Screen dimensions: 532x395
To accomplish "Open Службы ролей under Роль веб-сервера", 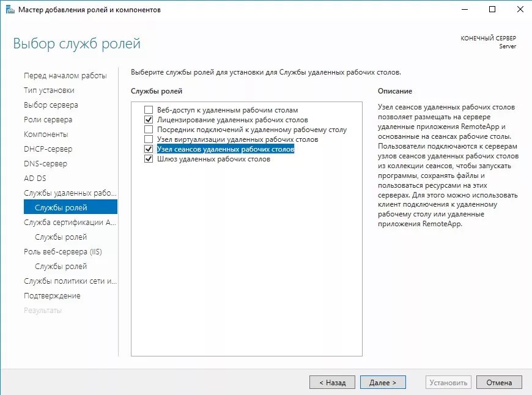I will (x=61, y=267).
